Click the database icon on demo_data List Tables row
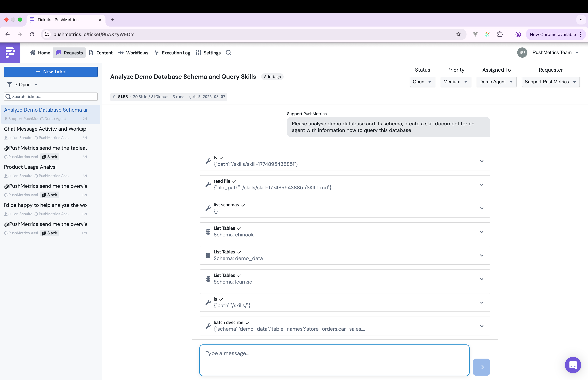This screenshot has width=588, height=380. pyautogui.click(x=208, y=255)
